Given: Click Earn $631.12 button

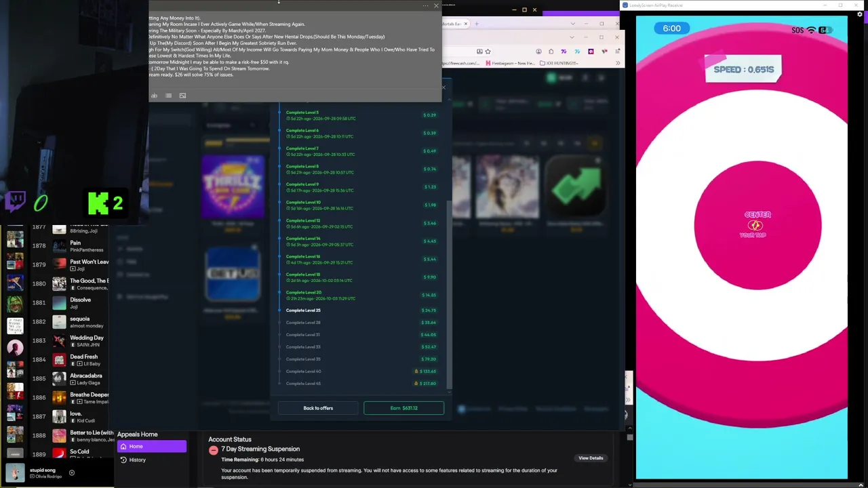Looking at the screenshot, I should tap(403, 408).
